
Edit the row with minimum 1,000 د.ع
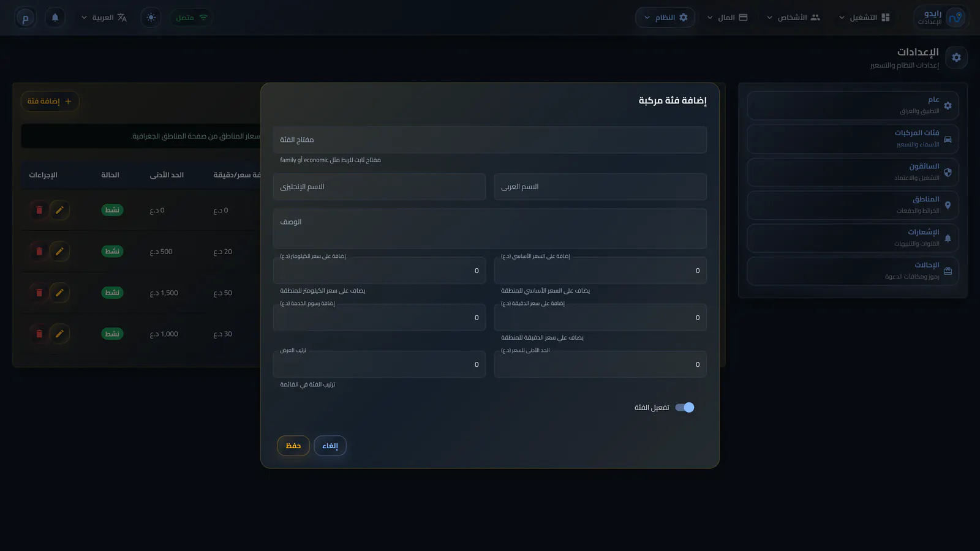coord(59,334)
